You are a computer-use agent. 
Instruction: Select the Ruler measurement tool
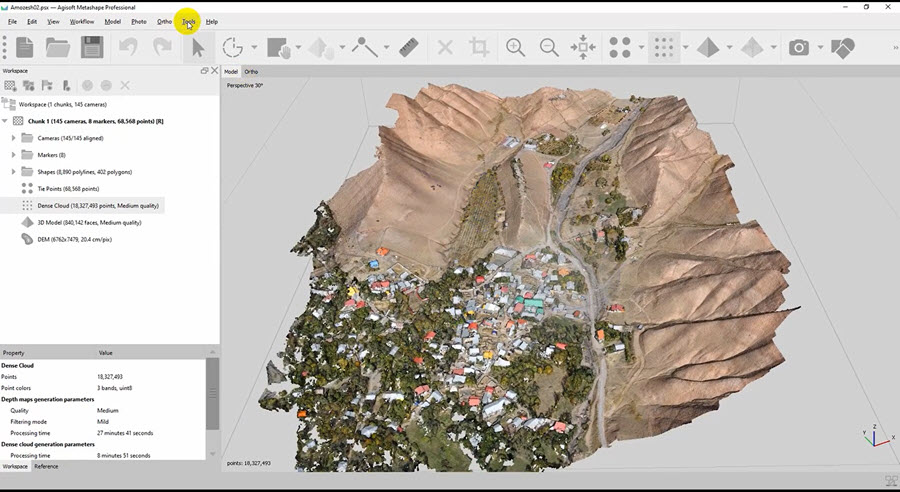pyautogui.click(x=407, y=47)
